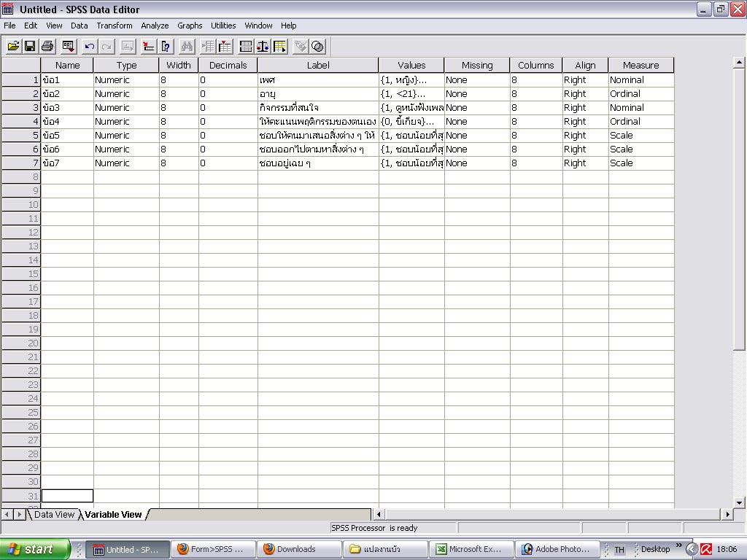Open the Dialog Recall toolbar icon
The width and height of the screenshot is (747, 560).
coord(68,46)
